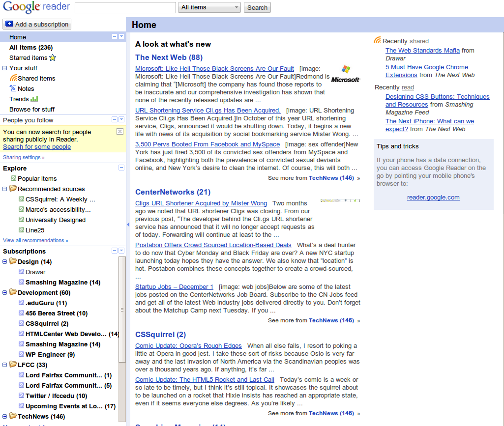Screen dimensions: 504x426
Task: Click the star icon beside Starred items
Action: pyautogui.click(x=53, y=58)
